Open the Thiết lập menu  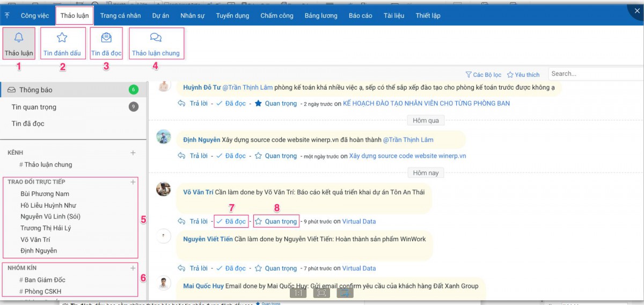[428, 16]
